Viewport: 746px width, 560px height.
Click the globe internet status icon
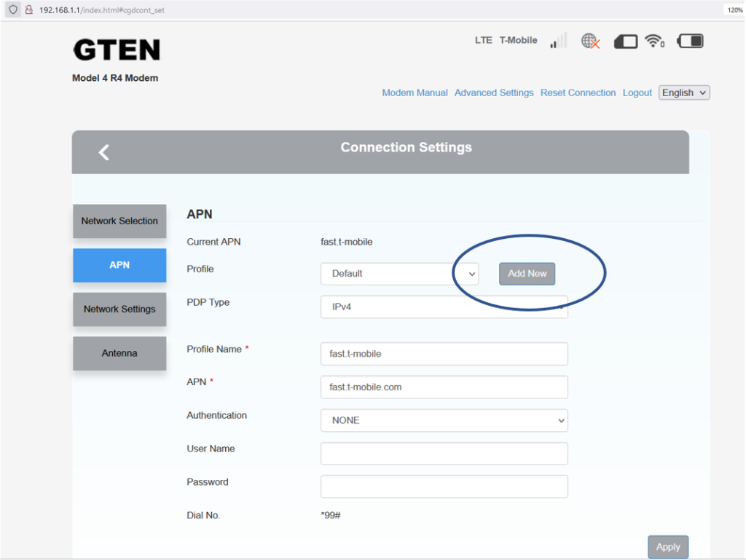(x=587, y=41)
